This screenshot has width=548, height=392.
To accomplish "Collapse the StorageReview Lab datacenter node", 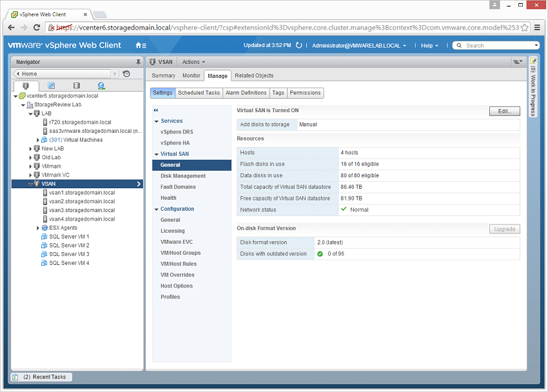I will point(23,105).
